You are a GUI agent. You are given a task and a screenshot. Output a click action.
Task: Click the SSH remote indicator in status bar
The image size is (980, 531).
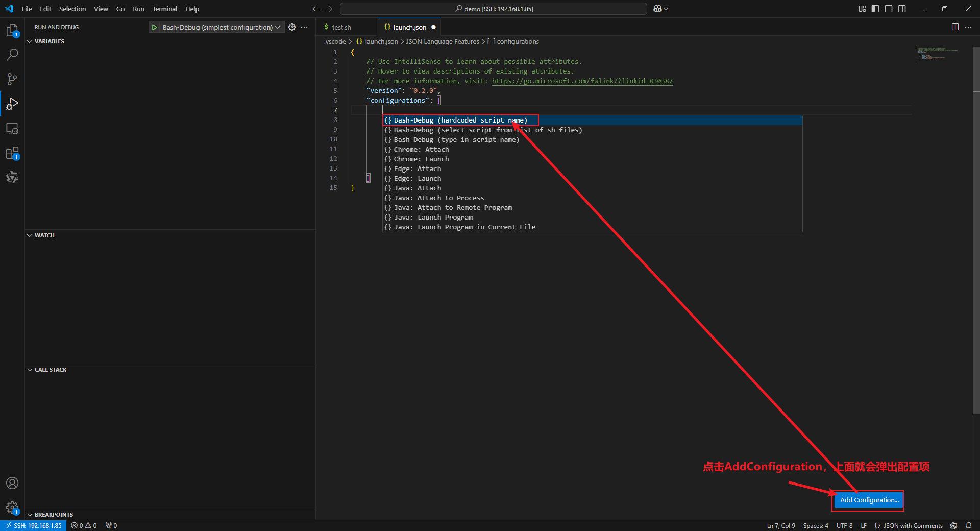click(x=34, y=525)
